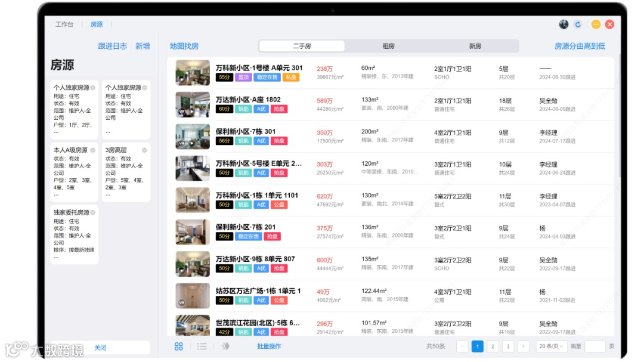The width and height of the screenshot is (644, 362).
Task: Go to previous page arrow
Action: pos(462,346)
